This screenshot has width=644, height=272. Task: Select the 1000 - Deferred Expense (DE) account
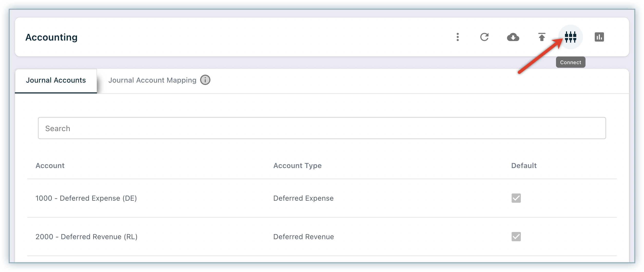tap(86, 198)
